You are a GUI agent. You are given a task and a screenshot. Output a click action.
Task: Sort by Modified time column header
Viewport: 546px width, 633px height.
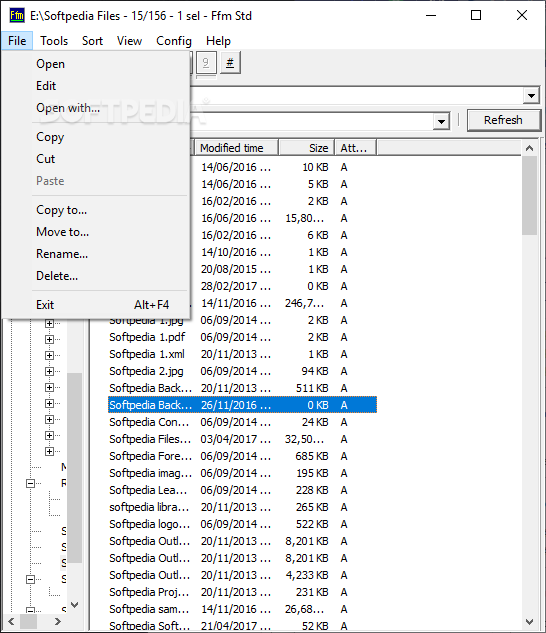237,148
